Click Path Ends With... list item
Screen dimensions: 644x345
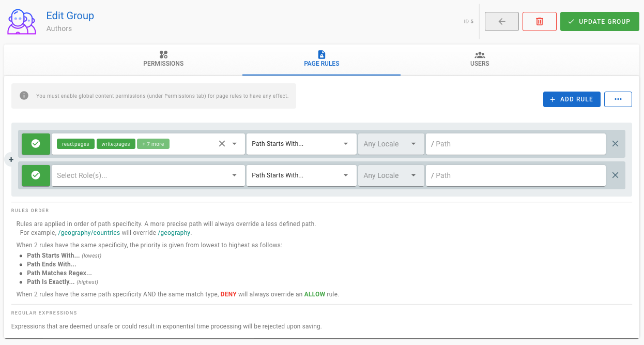(52, 264)
